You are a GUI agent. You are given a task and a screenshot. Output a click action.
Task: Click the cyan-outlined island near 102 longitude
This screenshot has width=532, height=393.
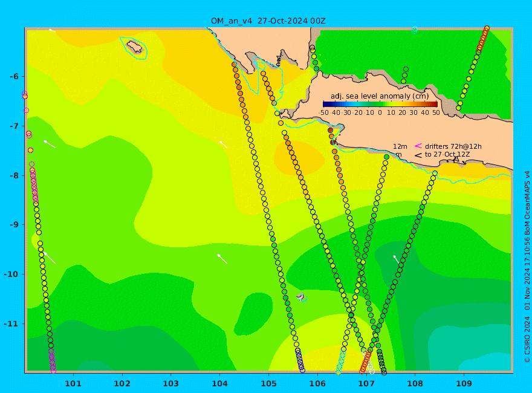click(x=134, y=47)
